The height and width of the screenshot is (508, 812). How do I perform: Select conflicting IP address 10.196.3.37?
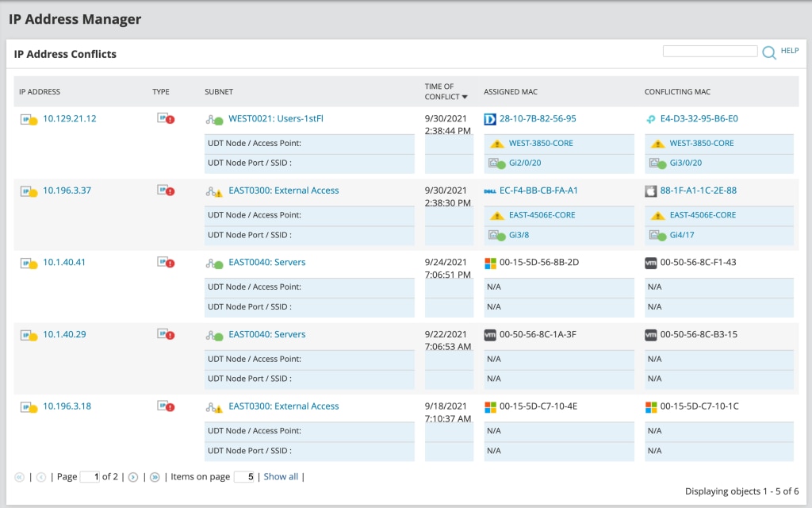(65, 190)
